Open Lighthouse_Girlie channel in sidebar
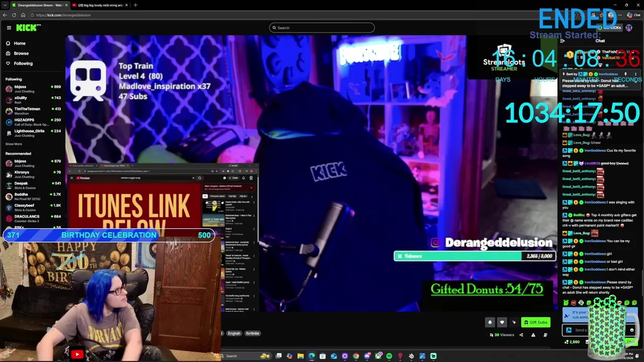644x362 pixels. (33, 133)
